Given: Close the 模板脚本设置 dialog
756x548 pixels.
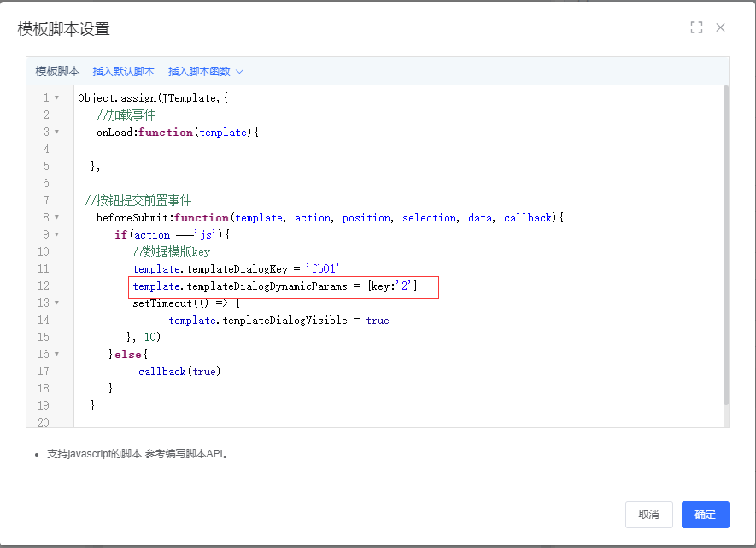Looking at the screenshot, I should coord(720,27).
